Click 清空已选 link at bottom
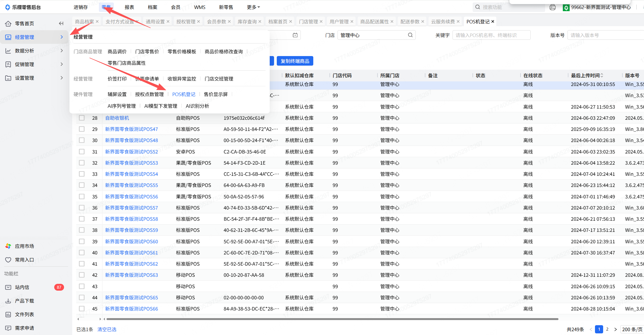 click(x=107, y=329)
